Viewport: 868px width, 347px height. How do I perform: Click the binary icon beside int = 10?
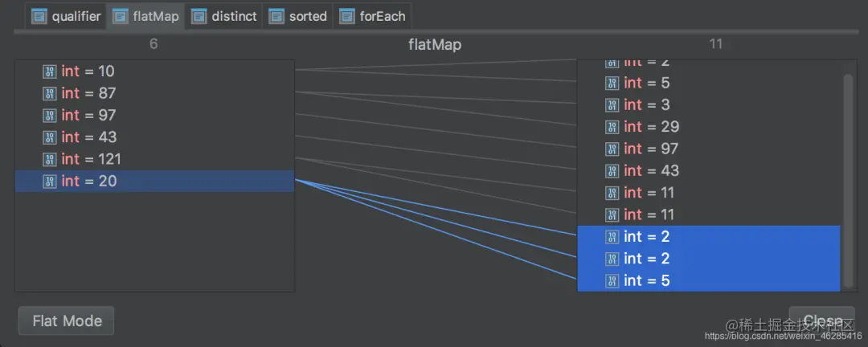point(50,71)
